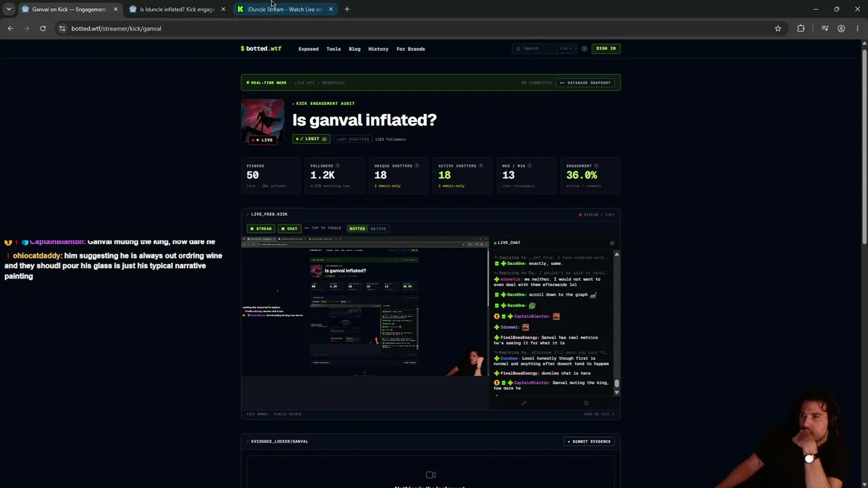Open the History page
Viewport: 868px width, 488px height.
[x=378, y=49]
